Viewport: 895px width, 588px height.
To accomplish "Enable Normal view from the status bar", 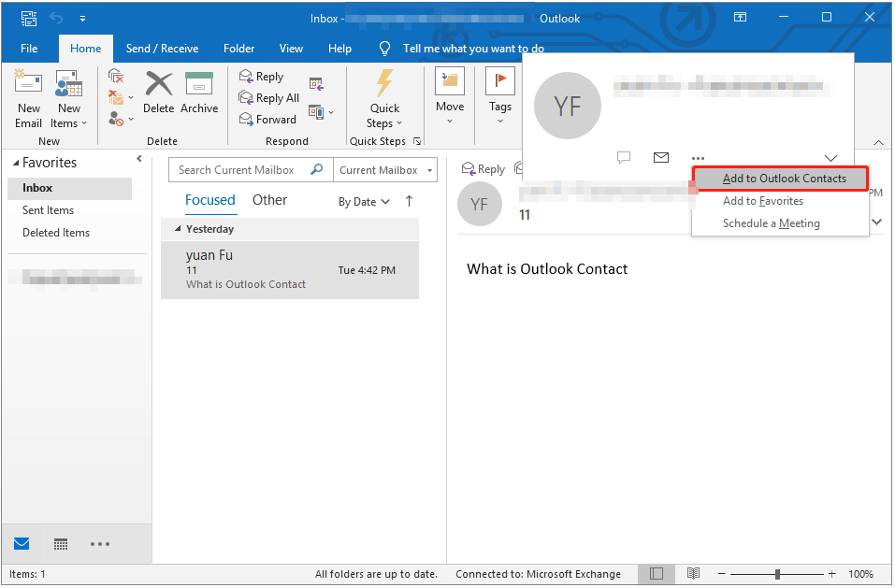I will point(657,573).
